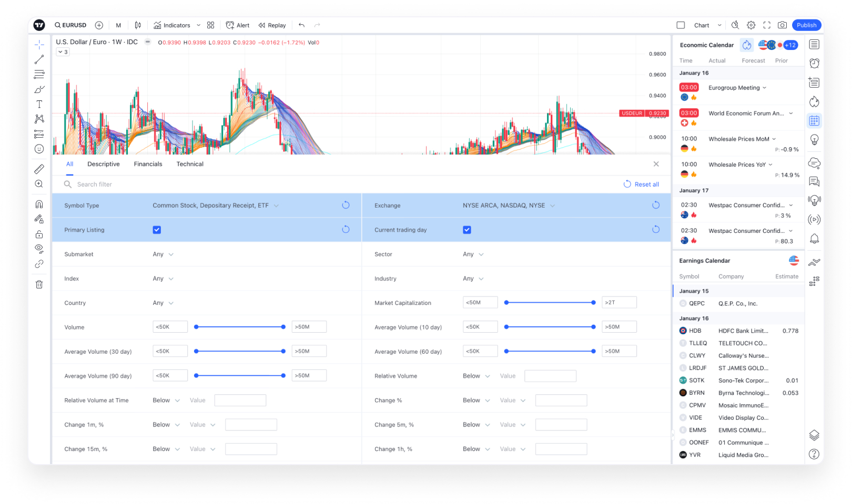Image resolution: width=852 pixels, height=504 pixels.
Task: Open the Technical screener tab
Action: [x=190, y=163]
